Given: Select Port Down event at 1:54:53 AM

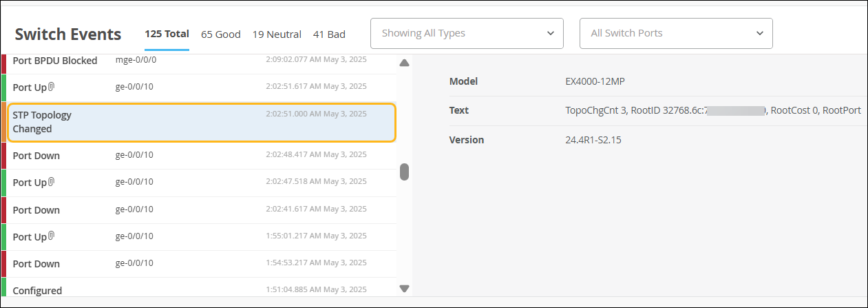Looking at the screenshot, I should tap(201, 263).
